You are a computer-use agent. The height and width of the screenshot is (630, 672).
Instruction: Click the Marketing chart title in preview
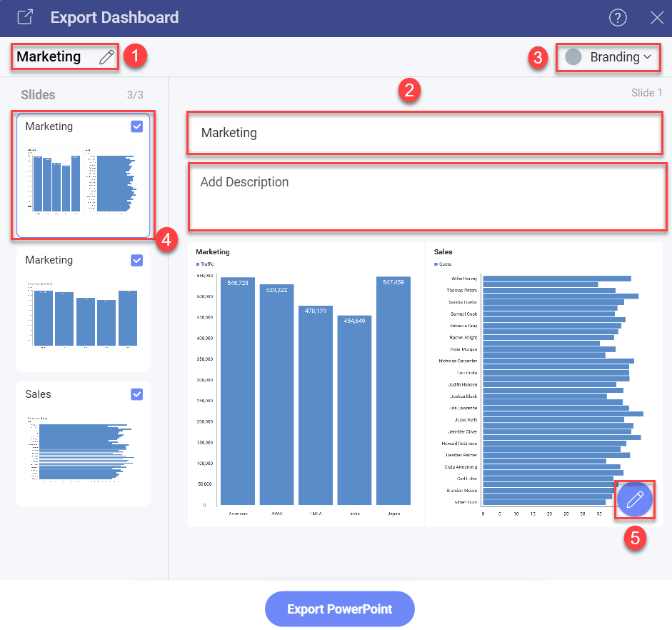click(x=213, y=251)
